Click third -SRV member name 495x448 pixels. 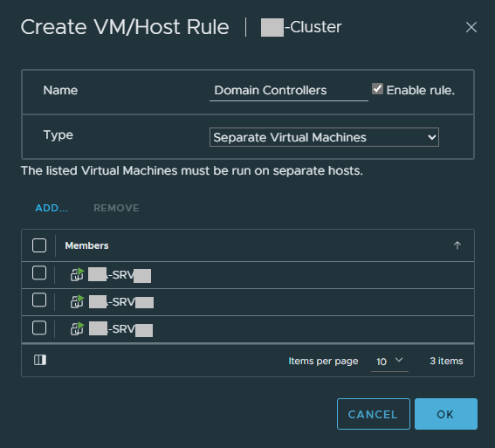(120, 329)
